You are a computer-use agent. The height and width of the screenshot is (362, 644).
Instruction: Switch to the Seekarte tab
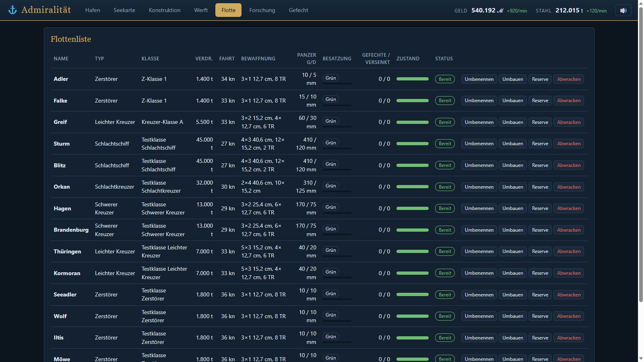[x=124, y=10]
